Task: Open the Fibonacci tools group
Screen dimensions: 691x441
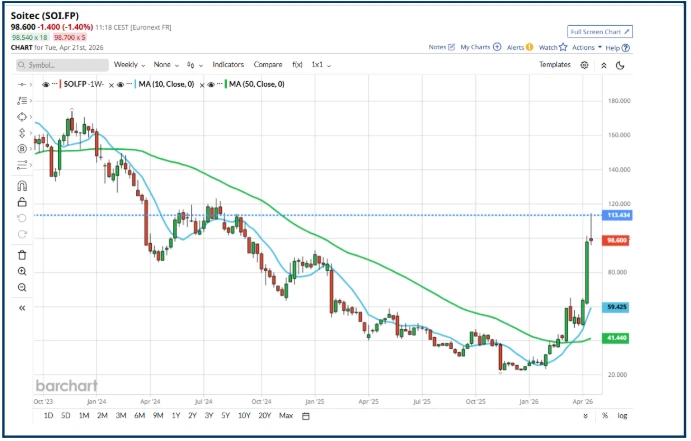Action: (x=22, y=101)
